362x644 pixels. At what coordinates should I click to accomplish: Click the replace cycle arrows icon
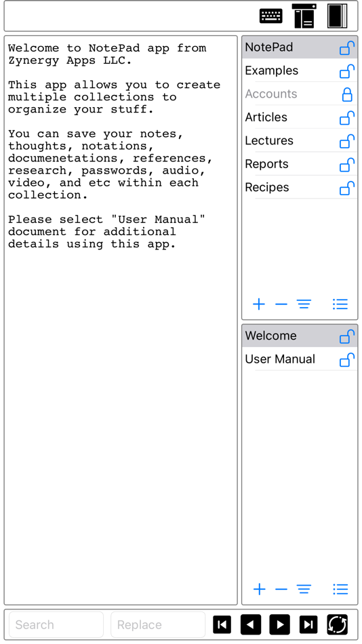[x=338, y=625]
